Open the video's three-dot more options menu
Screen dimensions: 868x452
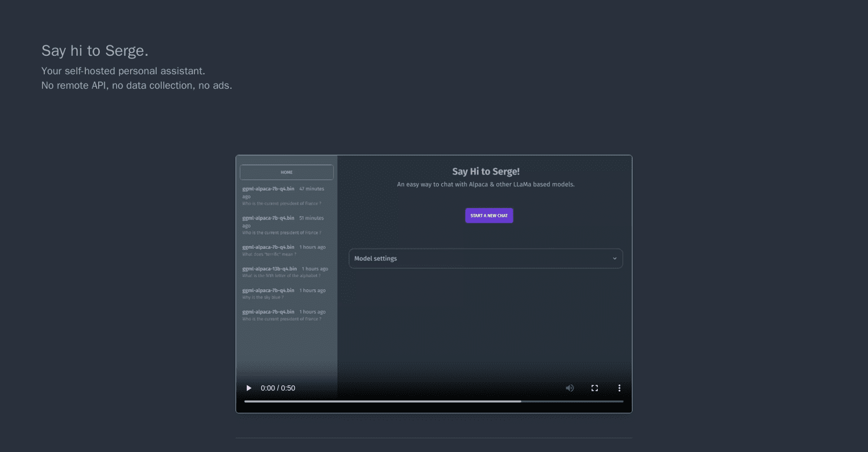(619, 388)
